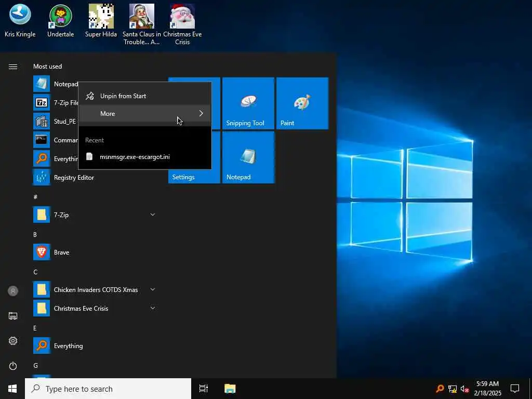Expand the Start menu hamburger button
The image size is (532, 399).
pyautogui.click(x=13, y=66)
